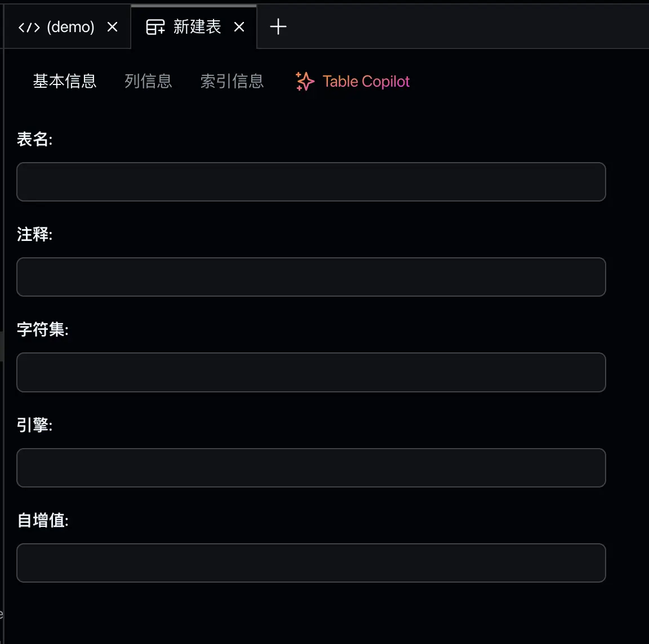This screenshot has height=644, width=649.
Task: Click the 注释 input field
Action: tap(310, 277)
